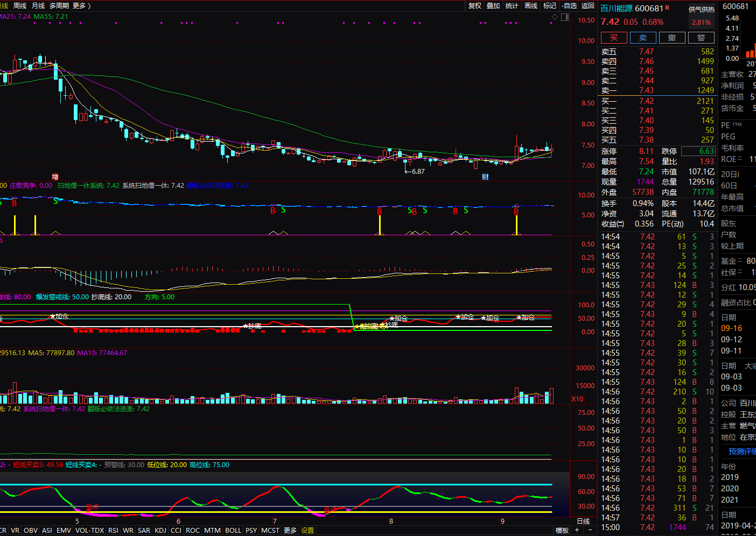Open the 复权 adjustment menu
This screenshot has width=756, height=536.
point(475,5)
